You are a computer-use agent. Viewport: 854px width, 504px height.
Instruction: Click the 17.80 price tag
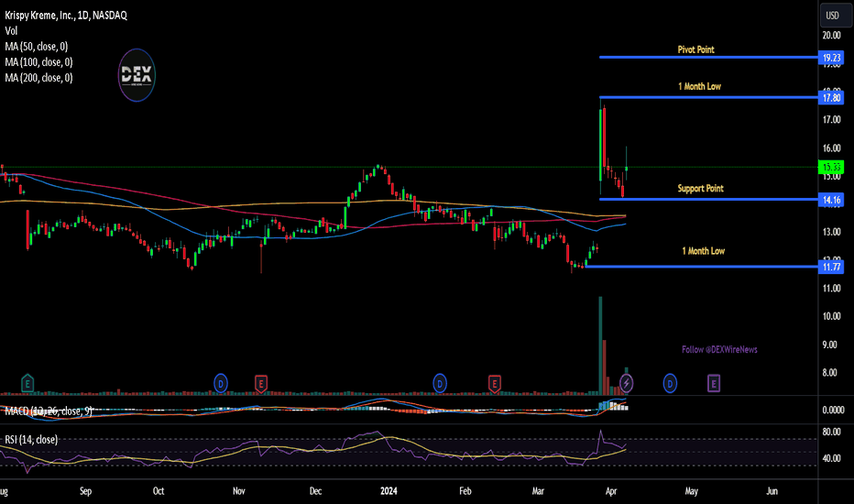[x=831, y=98]
